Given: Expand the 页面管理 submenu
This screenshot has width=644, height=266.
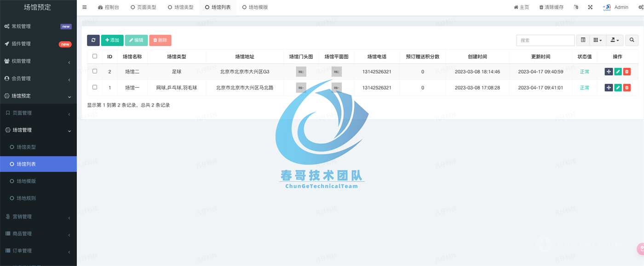Looking at the screenshot, I should 38,113.
